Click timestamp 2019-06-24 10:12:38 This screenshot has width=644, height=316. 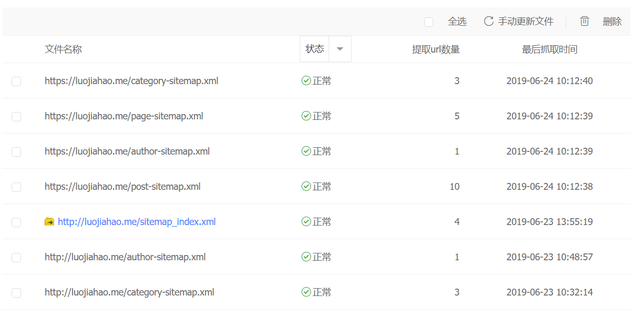549,187
